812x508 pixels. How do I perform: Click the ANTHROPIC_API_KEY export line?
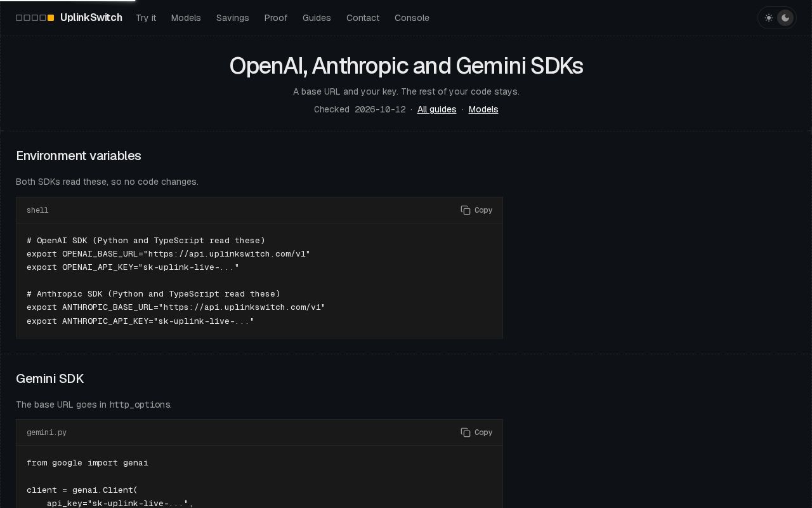(140, 321)
